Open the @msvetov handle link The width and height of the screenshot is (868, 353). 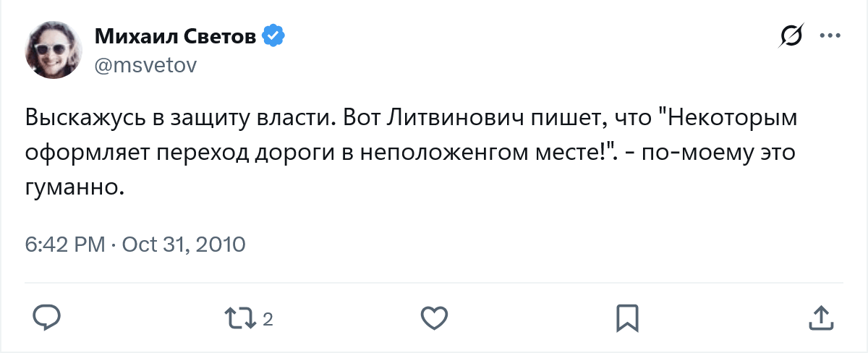145,65
